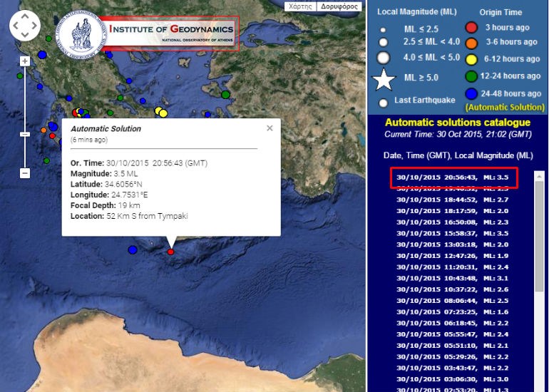Click the red 3 hours ago legend circle
Image resolution: width=549 pixels, height=392 pixels.
471,27
